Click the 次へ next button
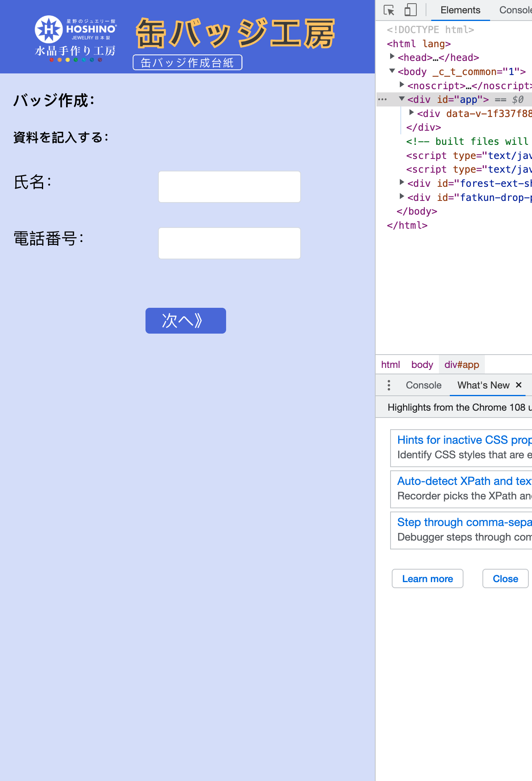This screenshot has height=781, width=532. click(186, 321)
